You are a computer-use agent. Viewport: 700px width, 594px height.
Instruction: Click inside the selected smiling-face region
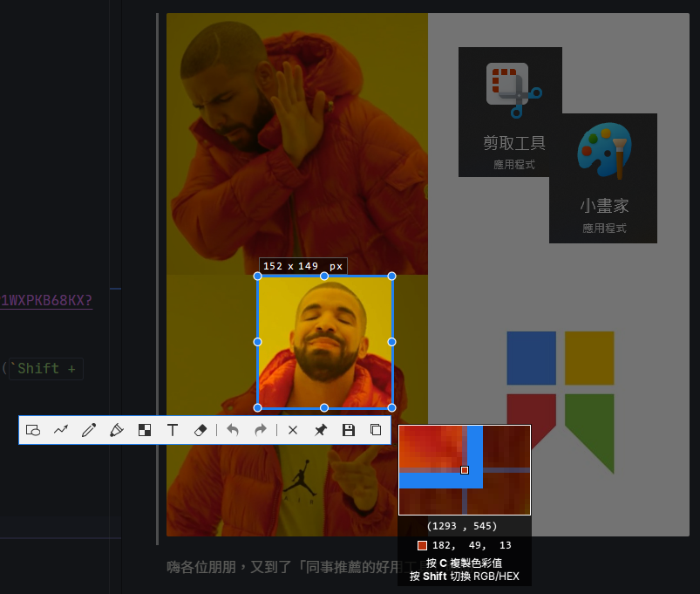tap(324, 342)
